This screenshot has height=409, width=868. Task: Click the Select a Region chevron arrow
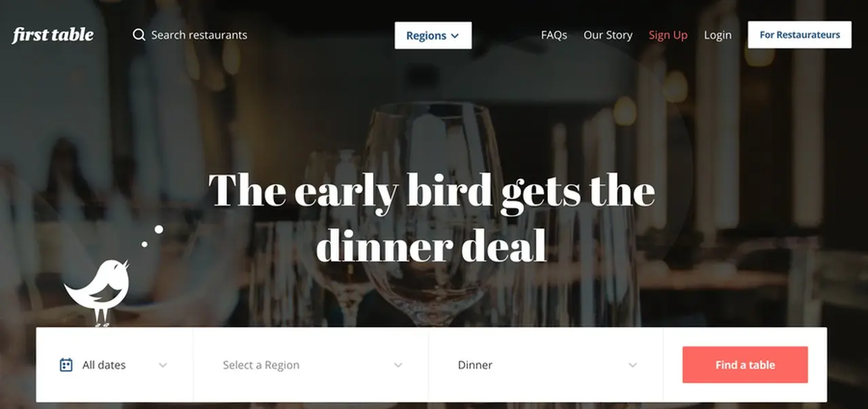(x=398, y=365)
